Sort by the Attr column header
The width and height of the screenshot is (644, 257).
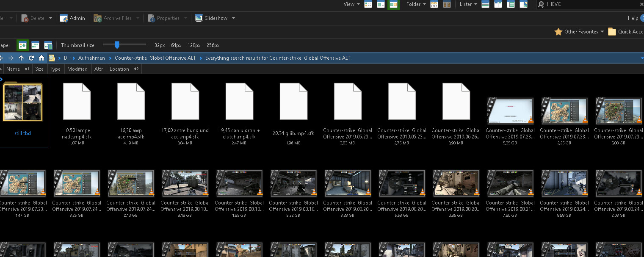point(99,69)
